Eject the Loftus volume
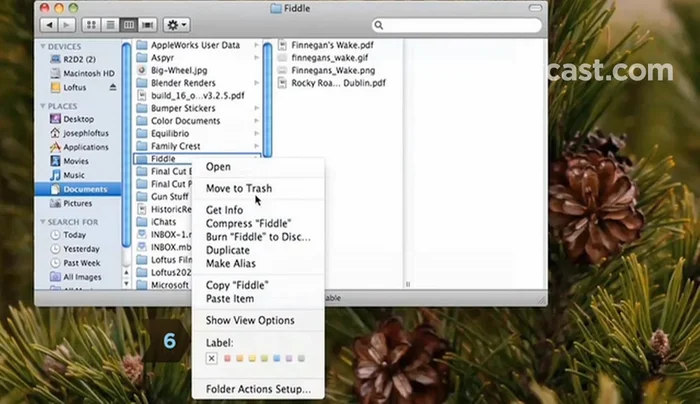 111,87
